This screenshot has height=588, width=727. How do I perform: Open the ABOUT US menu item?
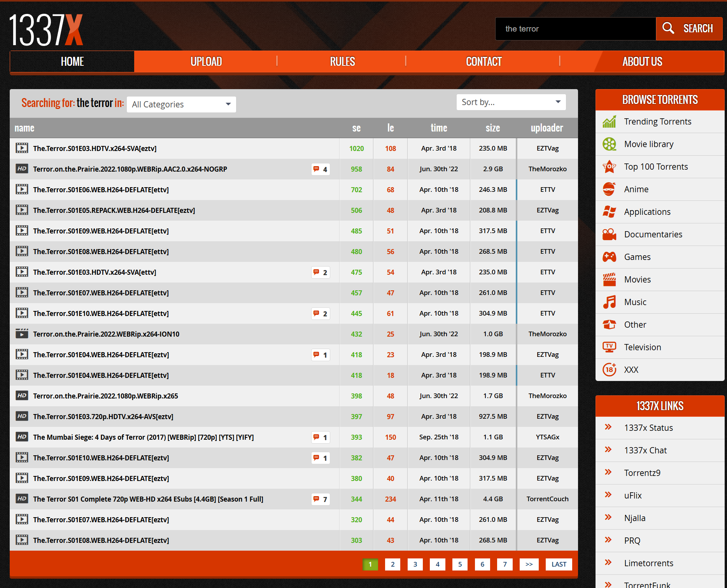click(642, 61)
